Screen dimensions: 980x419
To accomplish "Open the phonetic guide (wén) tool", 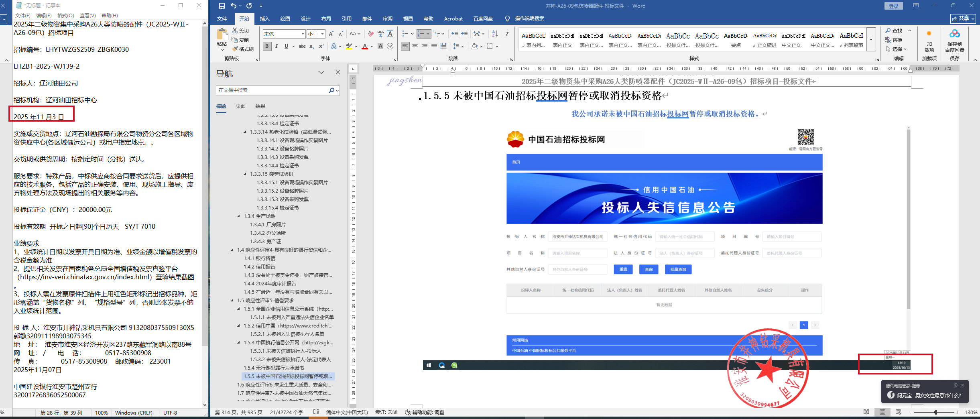I will (x=380, y=34).
